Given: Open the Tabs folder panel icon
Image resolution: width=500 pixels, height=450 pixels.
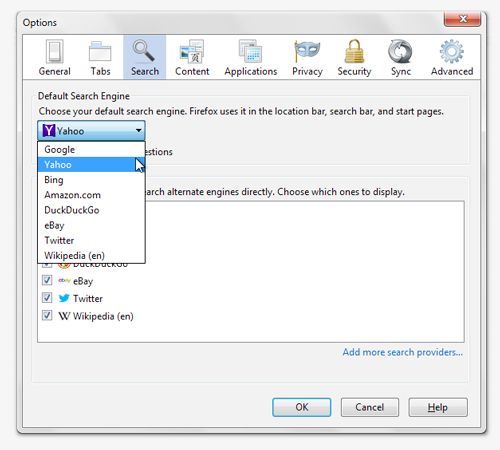Looking at the screenshot, I should pos(100,52).
